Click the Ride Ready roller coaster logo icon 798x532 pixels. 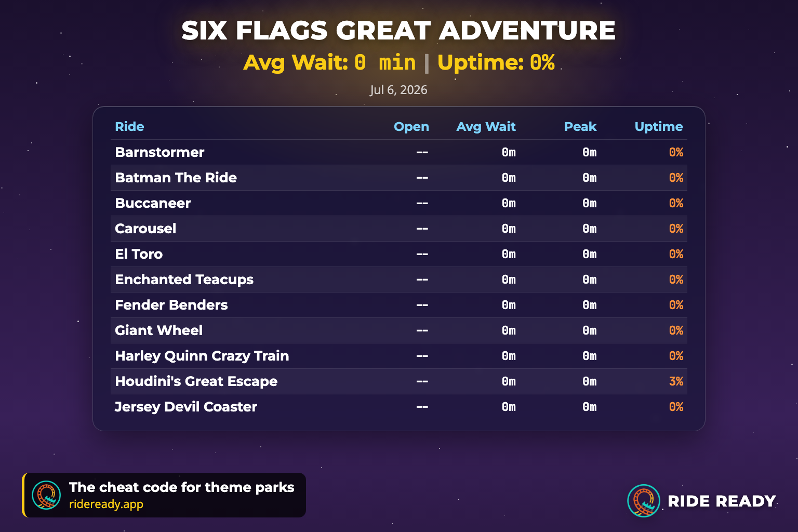tap(644, 501)
